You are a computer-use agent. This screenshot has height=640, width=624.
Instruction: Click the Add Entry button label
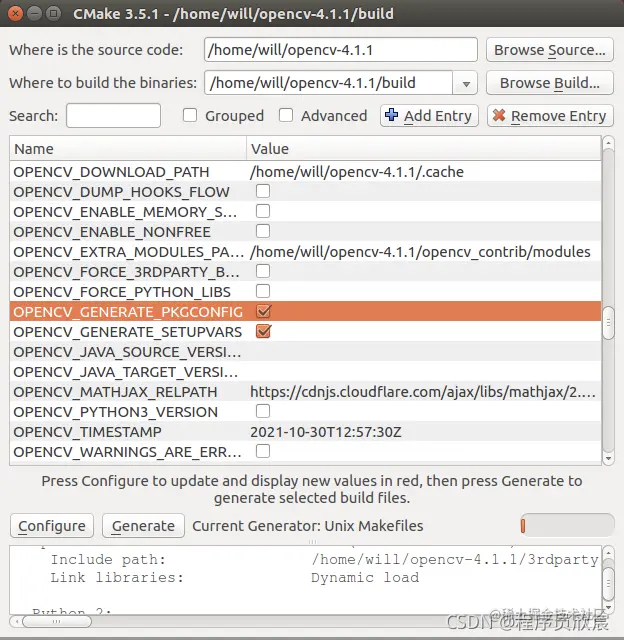pyautogui.click(x=437, y=116)
